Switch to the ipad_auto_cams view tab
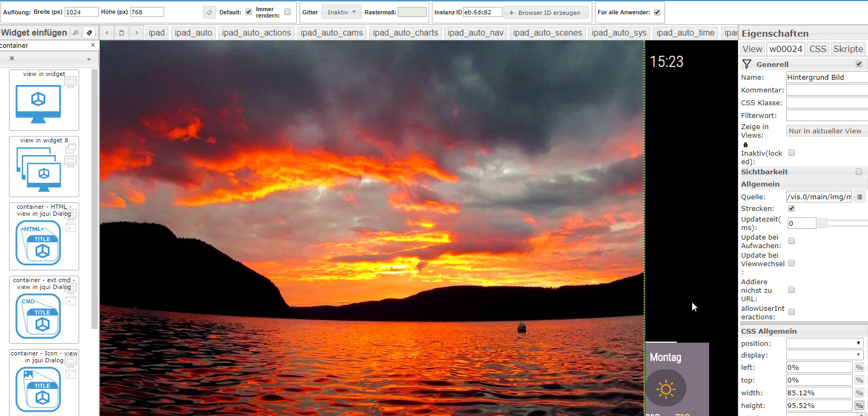Screen dimensions: 868x416 331,33
